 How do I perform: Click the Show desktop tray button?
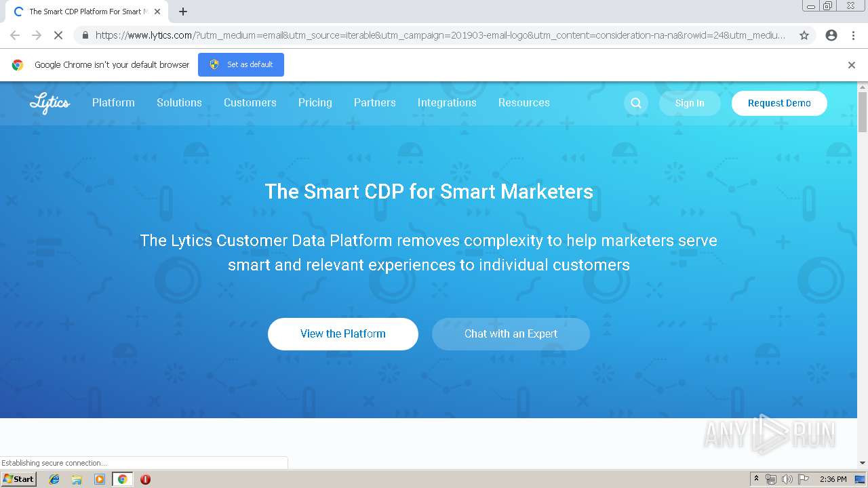tap(861, 479)
